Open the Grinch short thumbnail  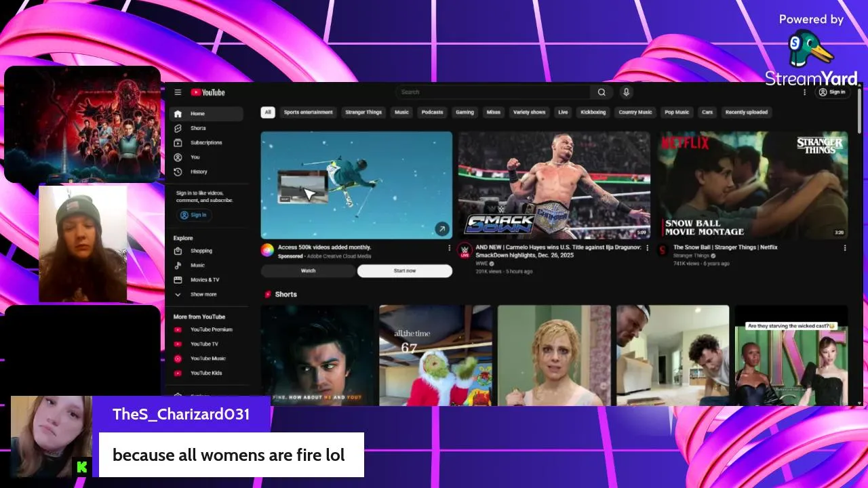(435, 355)
